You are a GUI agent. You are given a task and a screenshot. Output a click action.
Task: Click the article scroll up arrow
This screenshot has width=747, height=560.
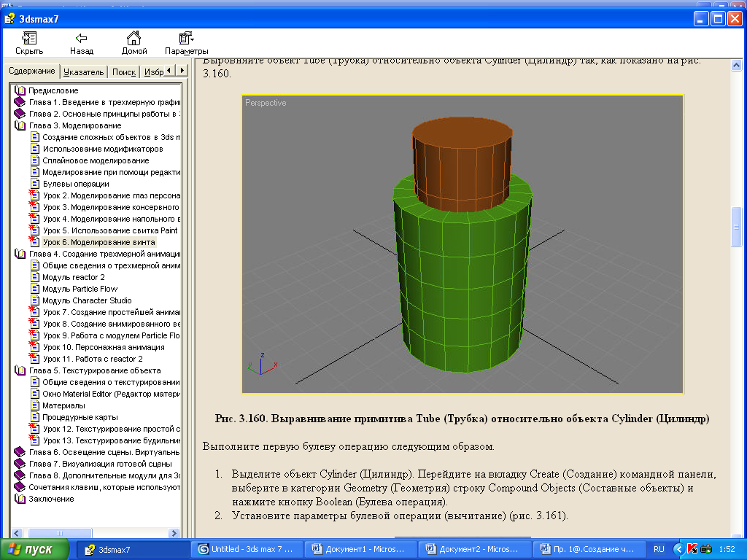point(736,65)
